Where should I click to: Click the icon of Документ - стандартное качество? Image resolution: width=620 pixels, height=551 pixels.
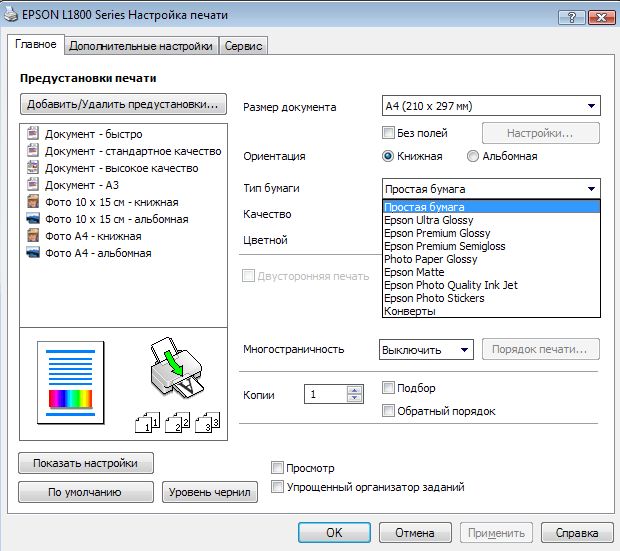[x=33, y=150]
